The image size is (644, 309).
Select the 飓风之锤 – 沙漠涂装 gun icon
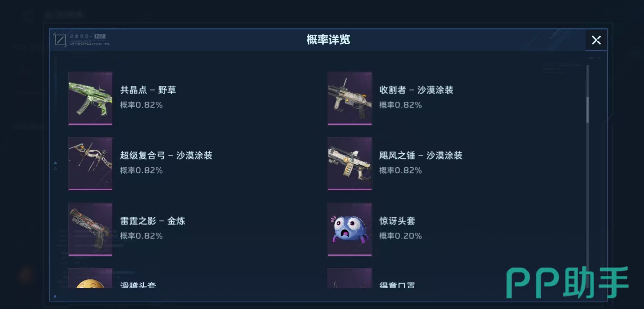pyautogui.click(x=350, y=164)
